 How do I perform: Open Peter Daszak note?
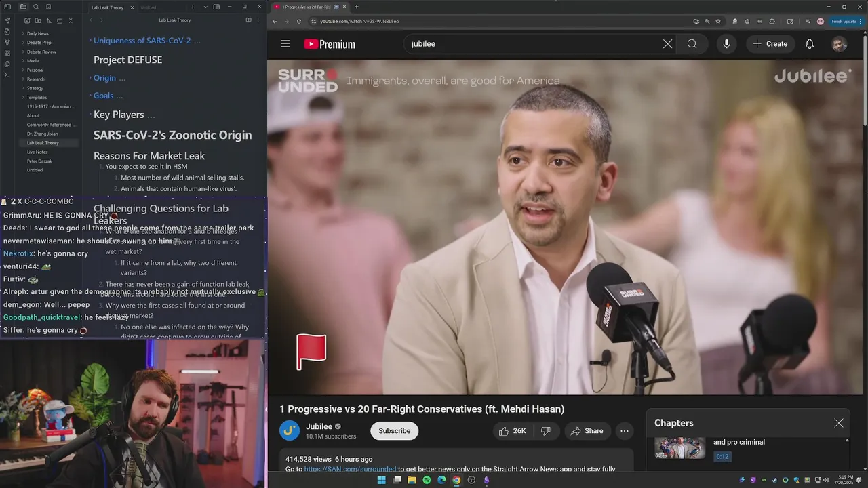coord(39,161)
